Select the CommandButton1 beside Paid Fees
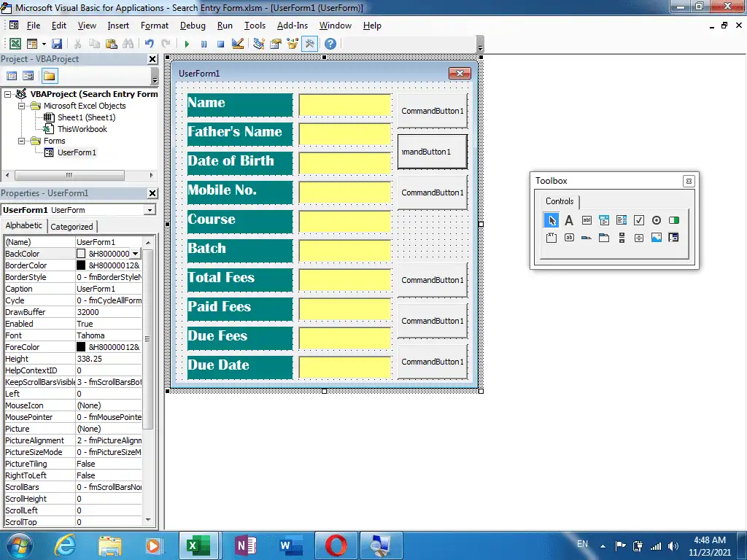This screenshot has height=560, width=747. pyautogui.click(x=433, y=321)
